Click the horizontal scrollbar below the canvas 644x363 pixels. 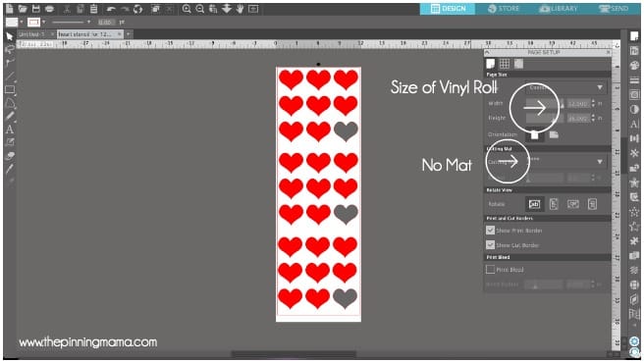pos(294,353)
